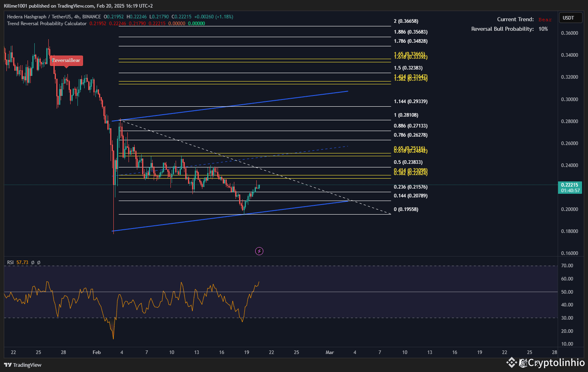Click the 70.00 RSI axis label
The image size is (588, 372).
[567, 266]
